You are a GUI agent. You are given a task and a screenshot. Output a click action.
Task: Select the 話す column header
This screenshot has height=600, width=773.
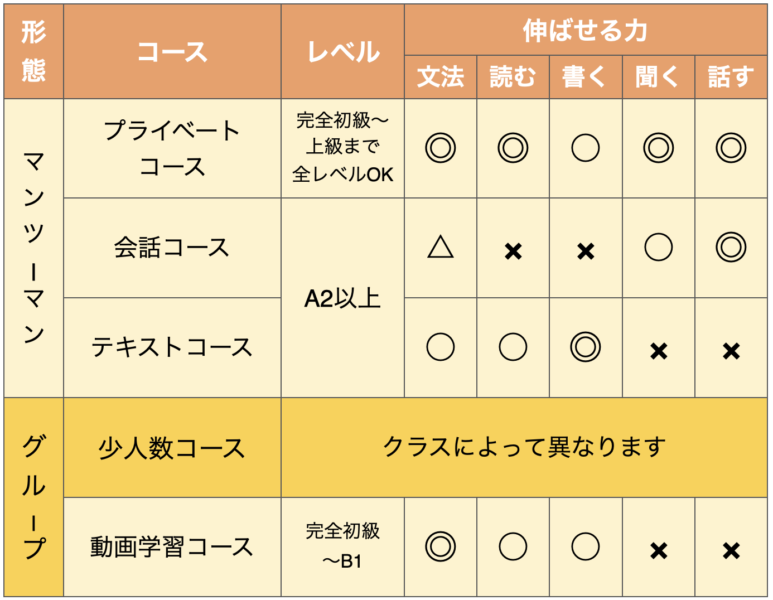click(x=731, y=77)
